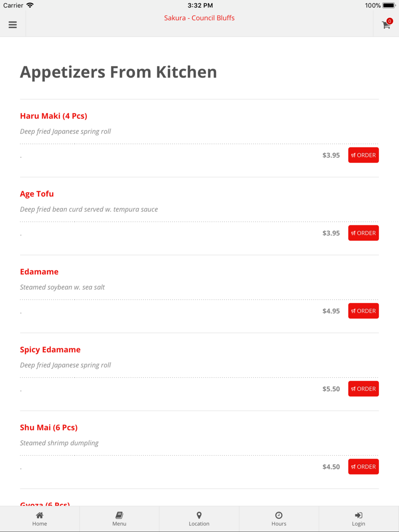Screen dimensions: 399x532
Task: Order the Haru Maki (4 Pcs)
Action: click(x=363, y=155)
